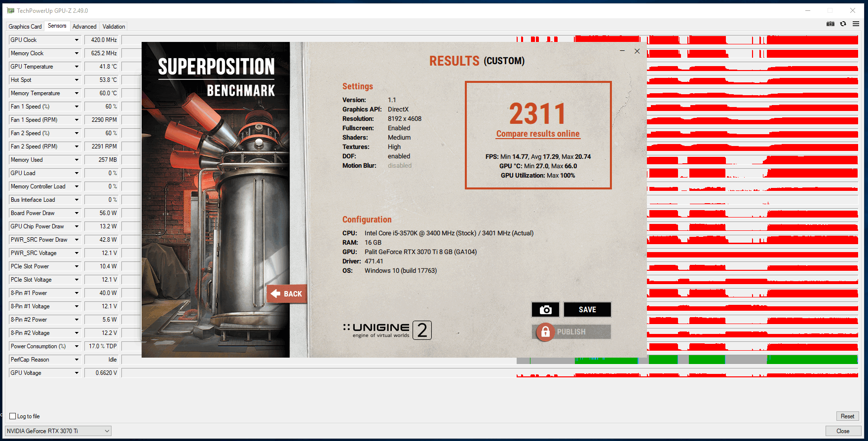Expand the Hot Spot sensor dropdown

click(x=76, y=80)
